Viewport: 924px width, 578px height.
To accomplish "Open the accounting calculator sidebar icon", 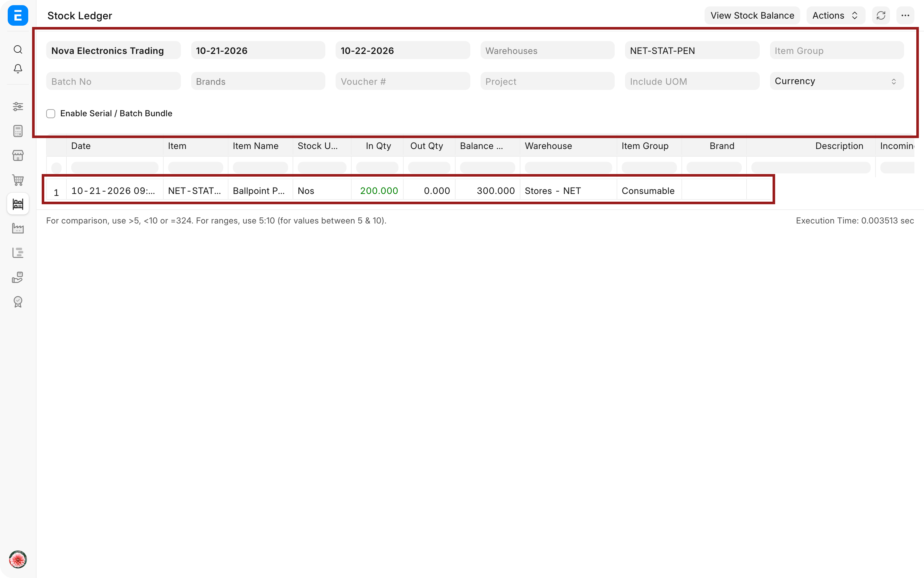I will pos(18,131).
